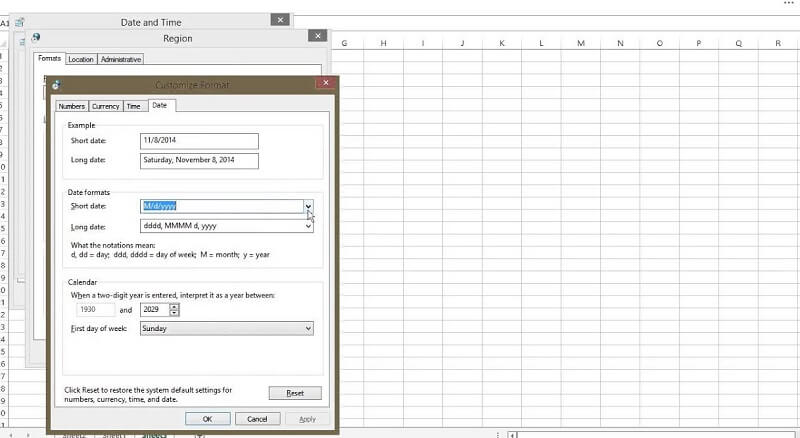Select the Location tab in Region
This screenshot has width=800, height=438.
(x=81, y=59)
